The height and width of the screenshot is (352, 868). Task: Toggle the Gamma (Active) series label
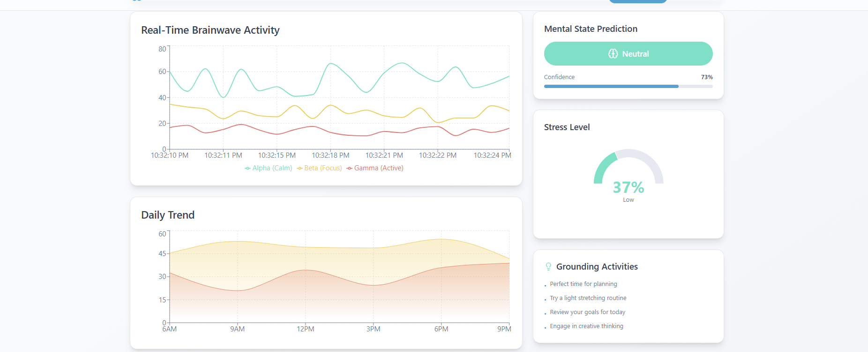point(378,168)
